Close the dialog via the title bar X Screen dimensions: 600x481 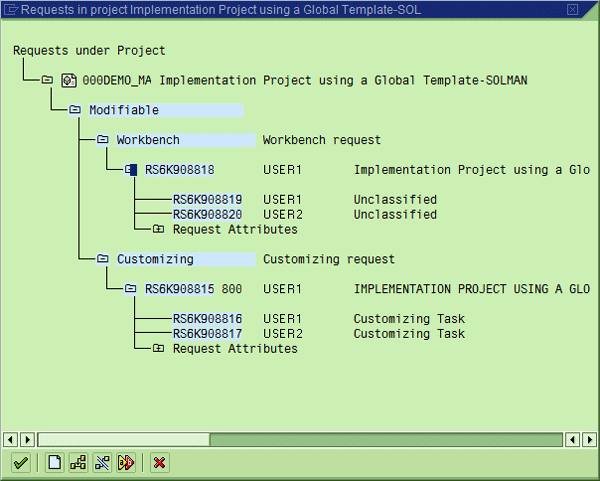tap(572, 9)
